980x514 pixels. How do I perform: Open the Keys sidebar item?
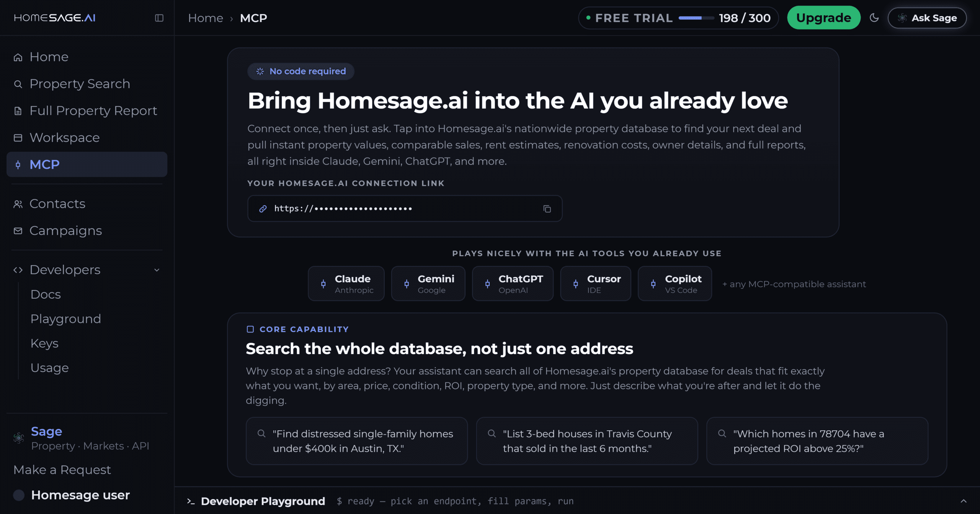44,343
